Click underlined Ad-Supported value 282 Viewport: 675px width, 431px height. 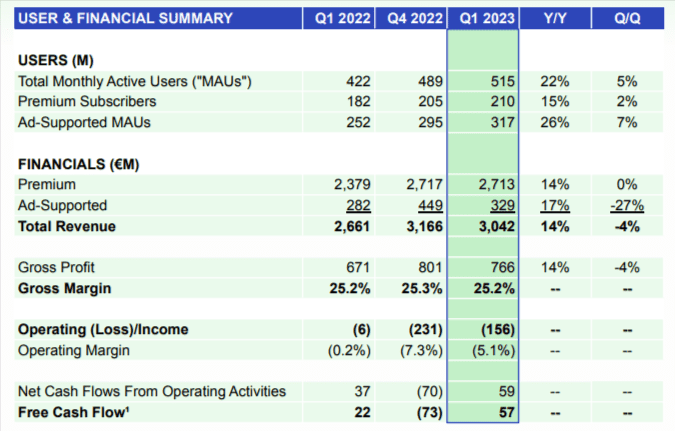[358, 206]
